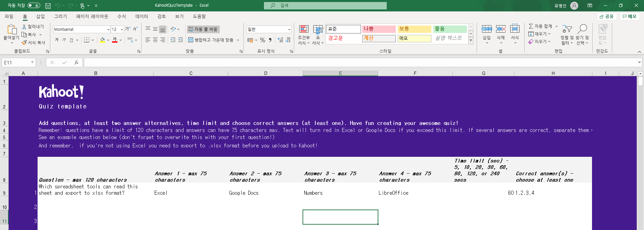Click Increase decimal places icon
This screenshot has width=644, height=230.
coord(280,40)
